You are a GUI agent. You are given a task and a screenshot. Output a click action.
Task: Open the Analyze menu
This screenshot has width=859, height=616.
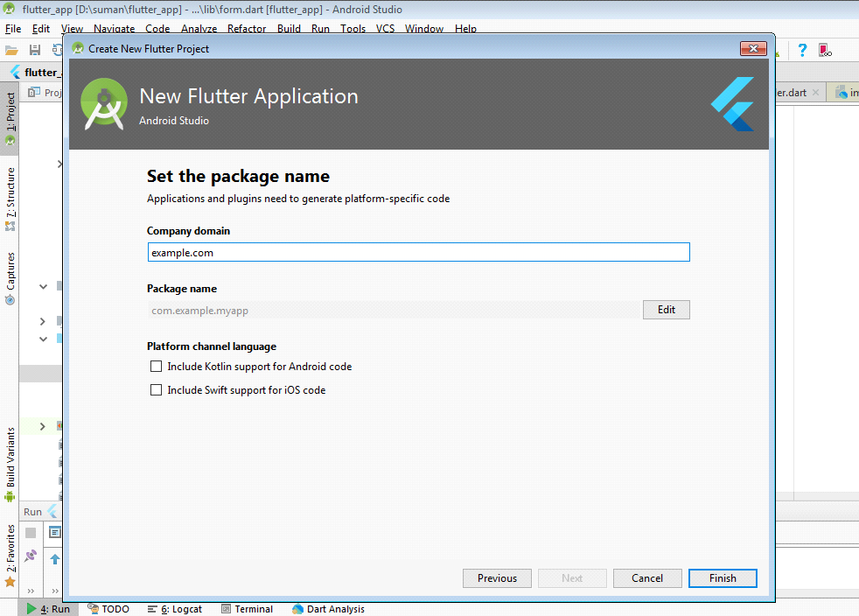point(199,29)
